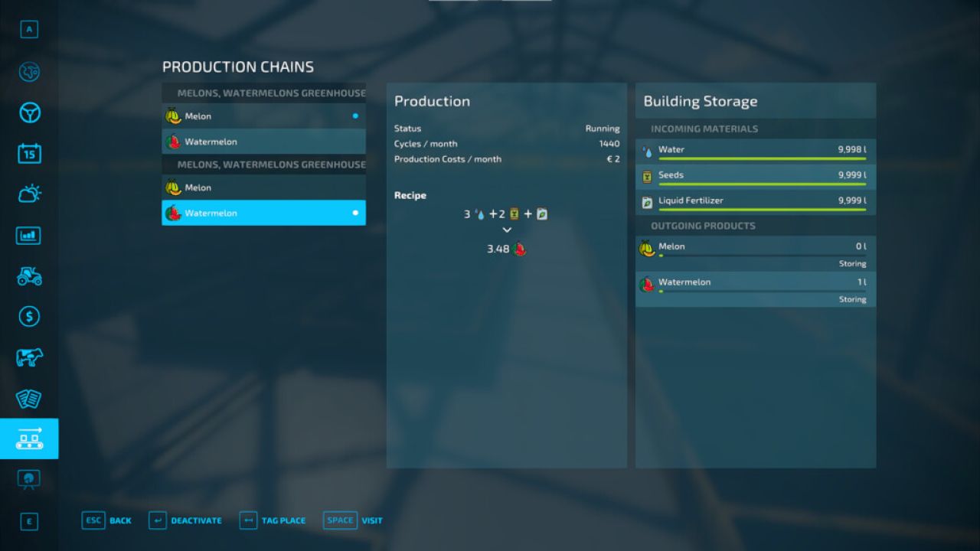This screenshot has height=551, width=980.
Task: Select the Production chains sidebar tab
Action: (29, 439)
